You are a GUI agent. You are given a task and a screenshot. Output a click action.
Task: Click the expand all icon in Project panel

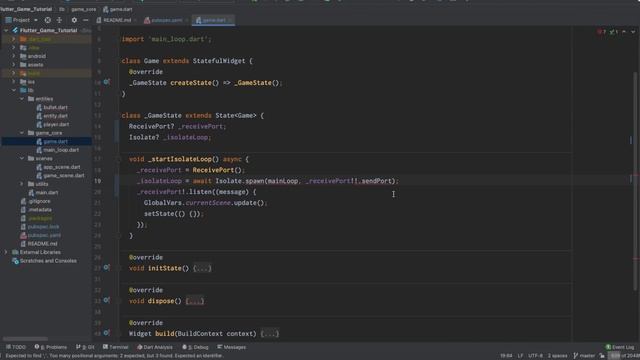[x=59, y=20]
